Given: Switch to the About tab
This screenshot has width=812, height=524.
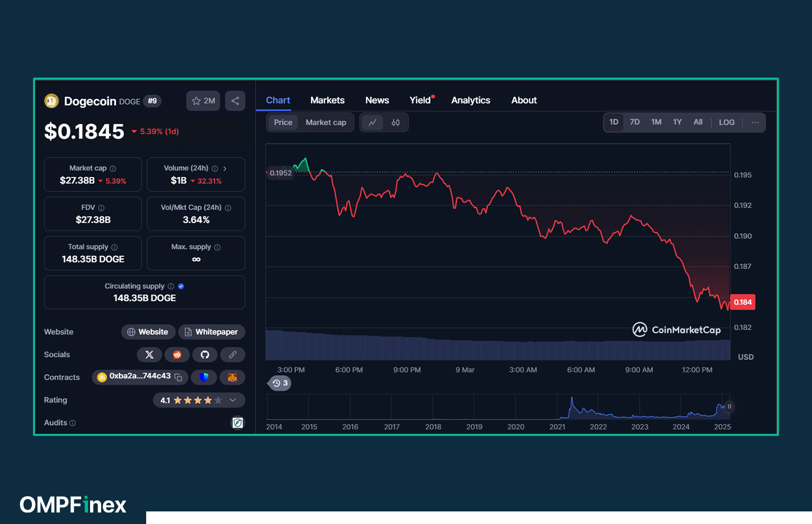Looking at the screenshot, I should coord(524,100).
